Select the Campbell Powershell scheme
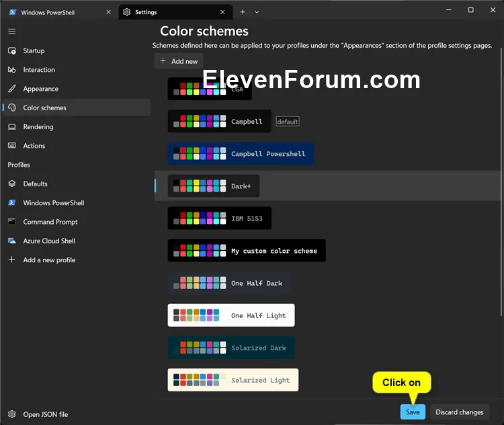The image size is (504, 425). 241,153
